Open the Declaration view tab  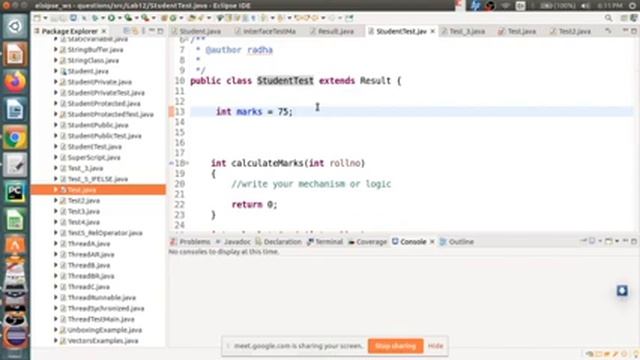278,242
